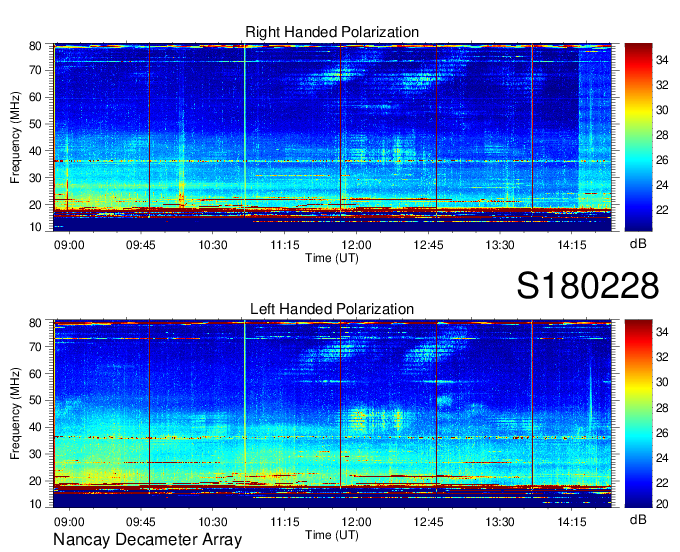Click the 30 dB label on the bottom color bar
Image resolution: width=680 pixels, height=552 pixels.
coord(662,382)
